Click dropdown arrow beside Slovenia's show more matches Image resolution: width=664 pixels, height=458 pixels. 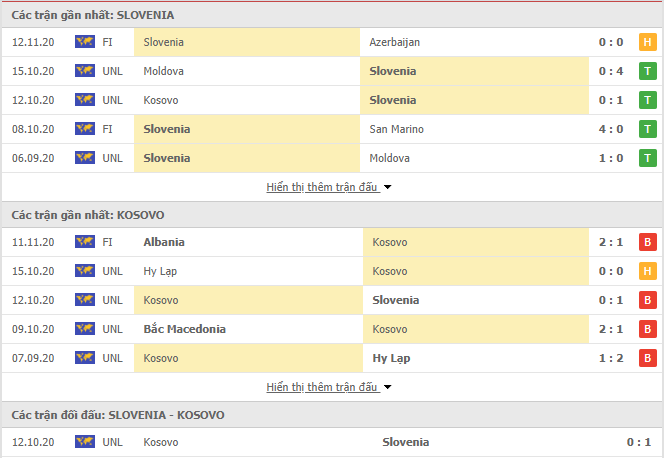[387, 187]
